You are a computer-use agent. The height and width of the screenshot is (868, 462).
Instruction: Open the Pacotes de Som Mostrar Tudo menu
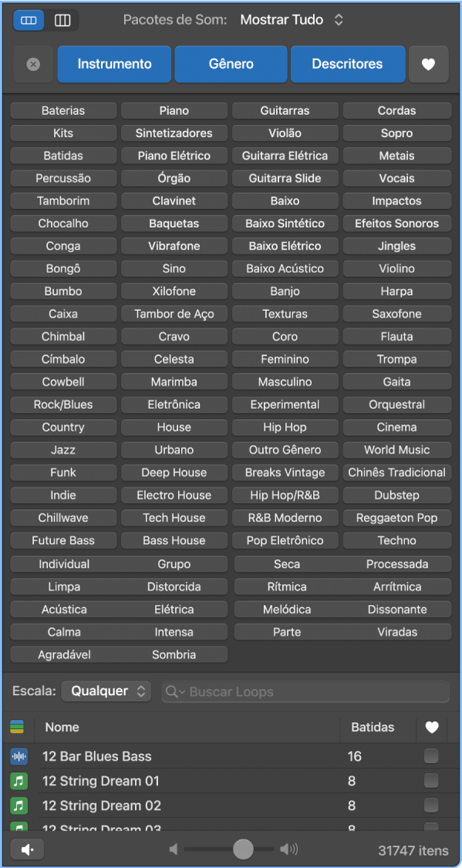(x=292, y=21)
